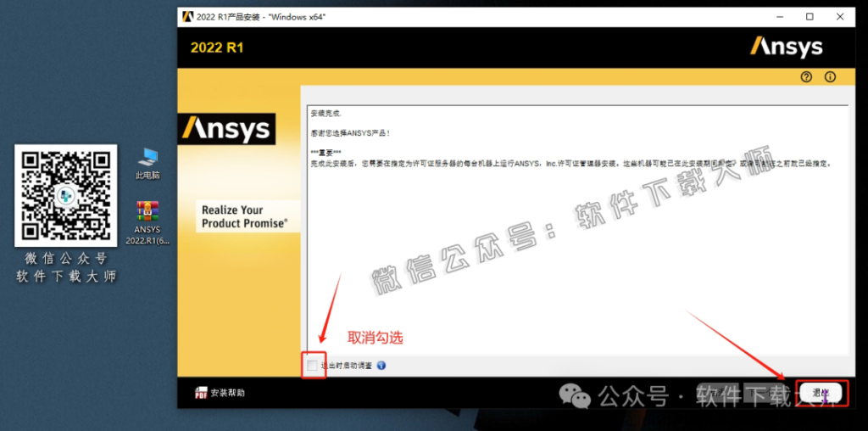Uncheck the launch survey on exit checkbox
This screenshot has height=431, width=868.
[313, 365]
